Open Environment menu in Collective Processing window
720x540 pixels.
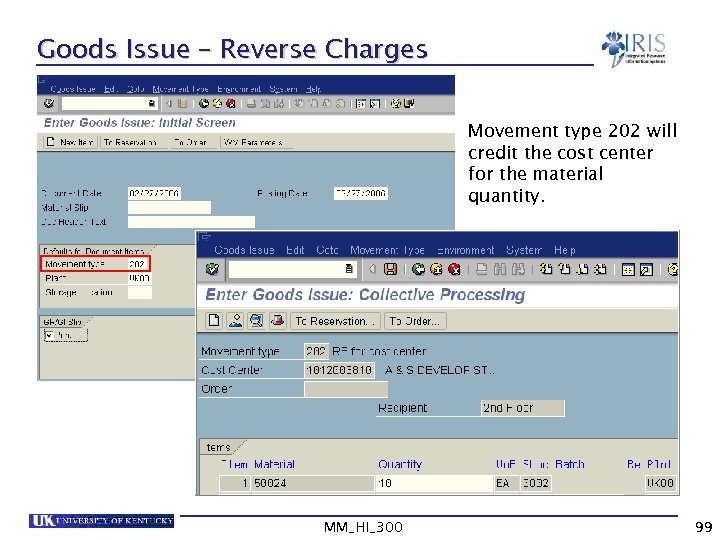click(466, 250)
